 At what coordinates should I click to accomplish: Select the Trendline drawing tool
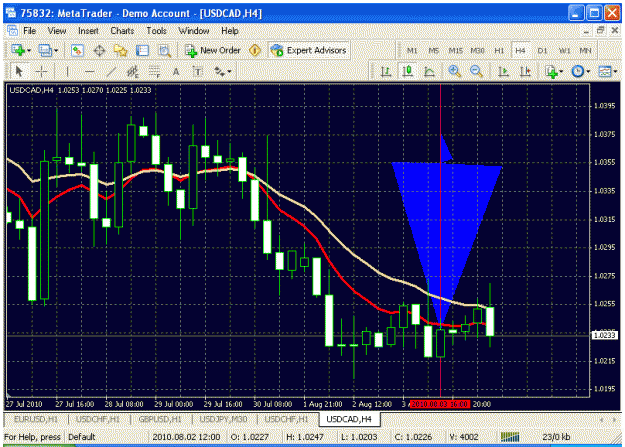[112, 72]
